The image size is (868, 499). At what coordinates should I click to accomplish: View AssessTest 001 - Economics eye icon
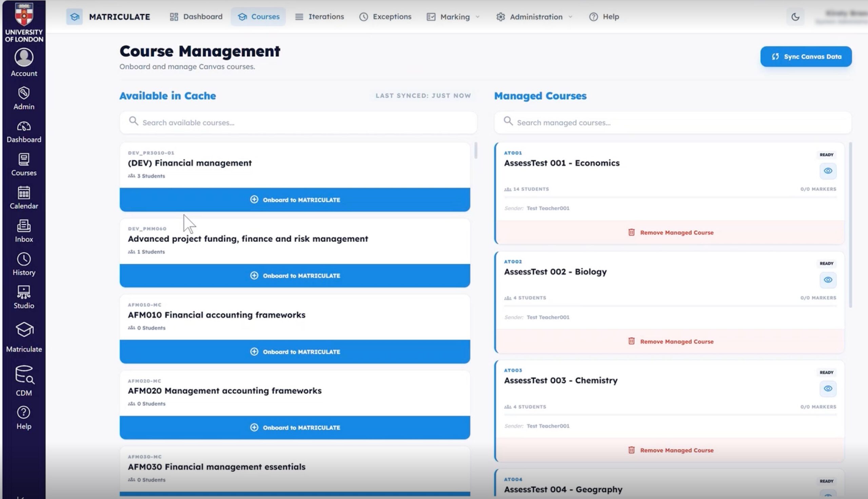828,171
